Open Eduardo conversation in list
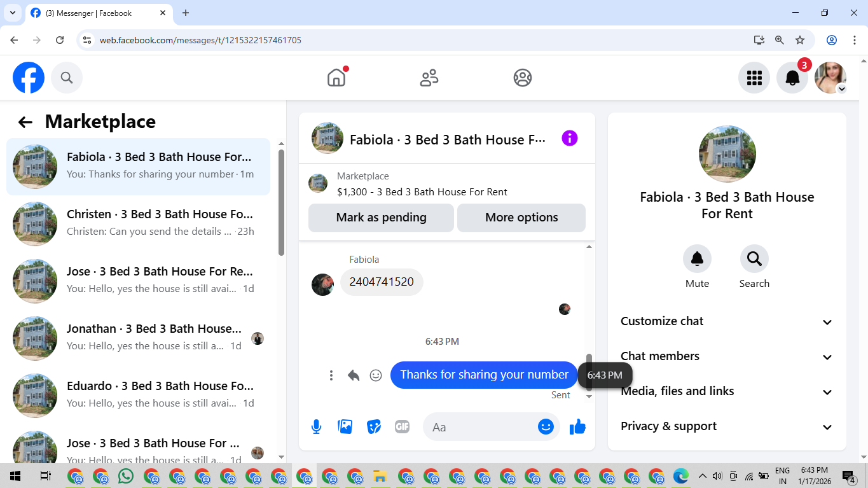Image resolution: width=868 pixels, height=488 pixels. click(x=139, y=396)
